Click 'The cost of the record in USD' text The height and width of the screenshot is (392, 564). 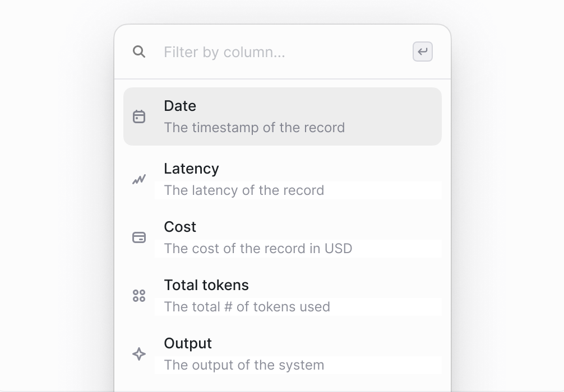(258, 248)
